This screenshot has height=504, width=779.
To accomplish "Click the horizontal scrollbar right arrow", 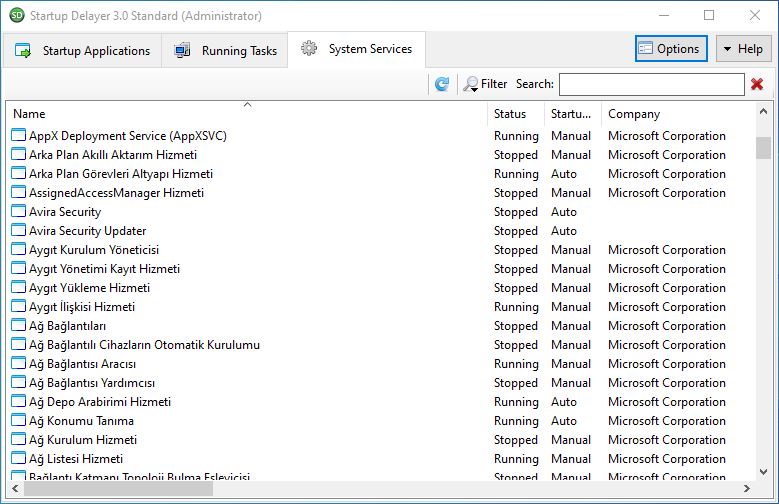I will coord(747,489).
